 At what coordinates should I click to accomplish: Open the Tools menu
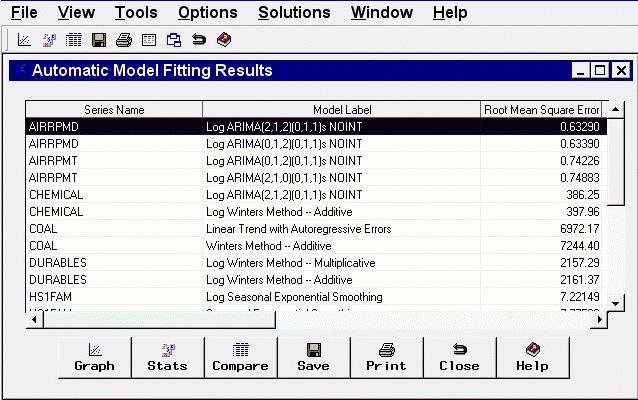(136, 13)
